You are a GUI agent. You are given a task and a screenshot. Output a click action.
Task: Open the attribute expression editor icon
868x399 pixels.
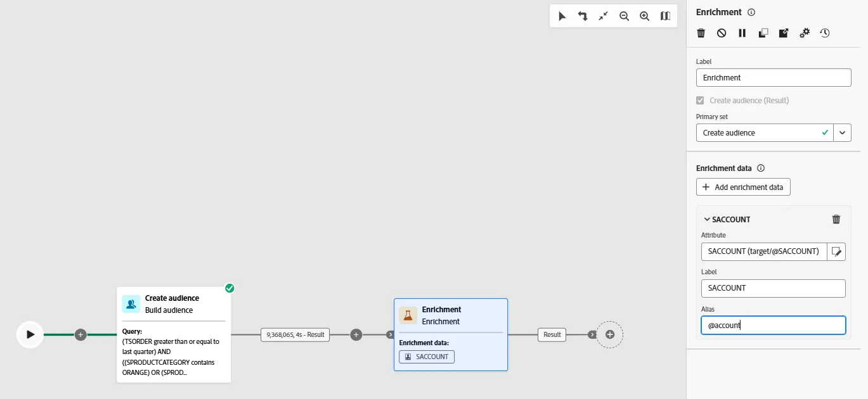(837, 251)
